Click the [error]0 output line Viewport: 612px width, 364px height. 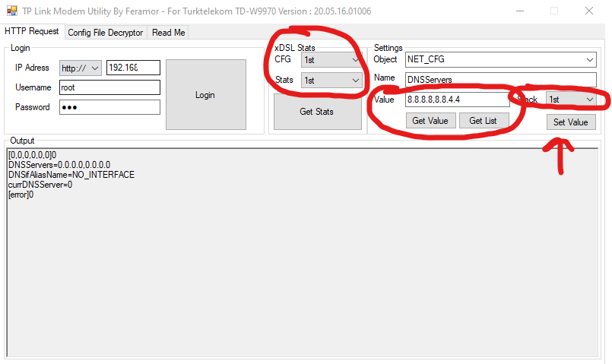21,195
